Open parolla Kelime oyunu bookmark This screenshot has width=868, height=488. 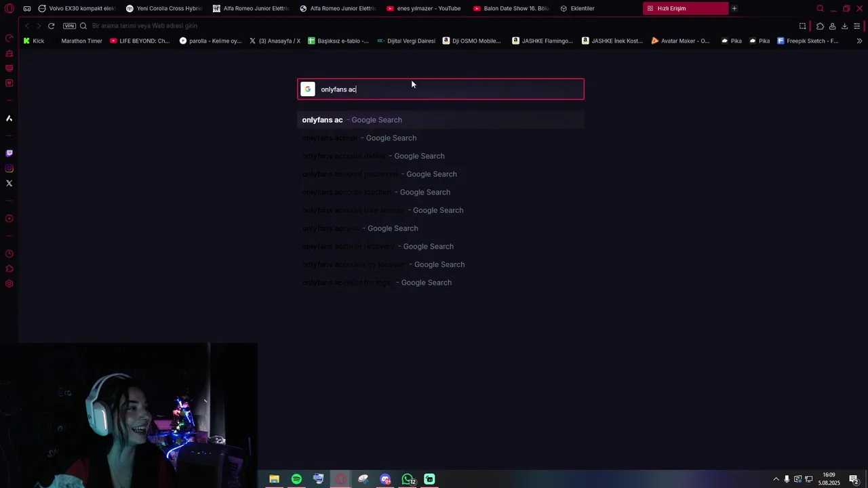(210, 41)
